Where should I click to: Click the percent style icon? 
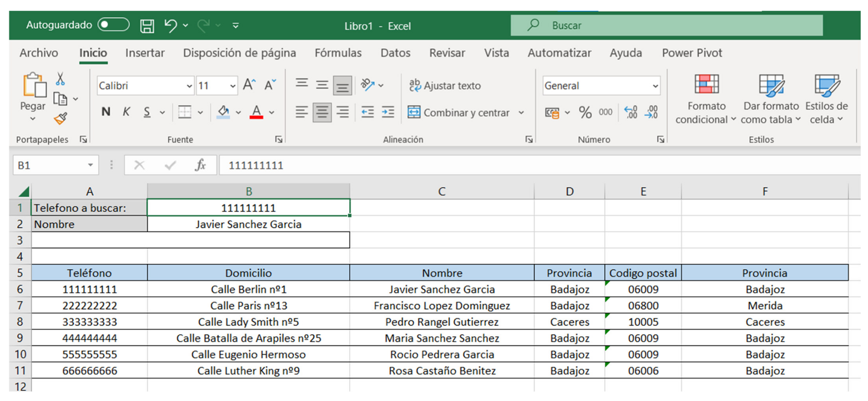(x=585, y=112)
